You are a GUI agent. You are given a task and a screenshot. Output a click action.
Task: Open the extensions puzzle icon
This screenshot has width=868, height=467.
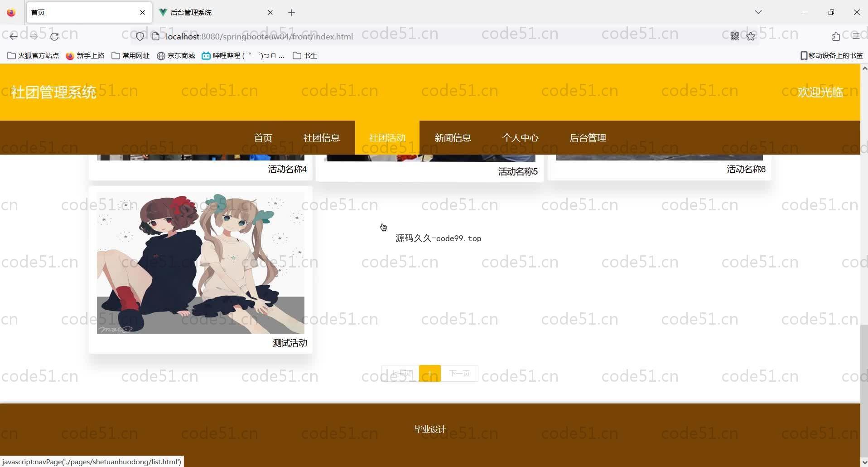click(x=836, y=36)
